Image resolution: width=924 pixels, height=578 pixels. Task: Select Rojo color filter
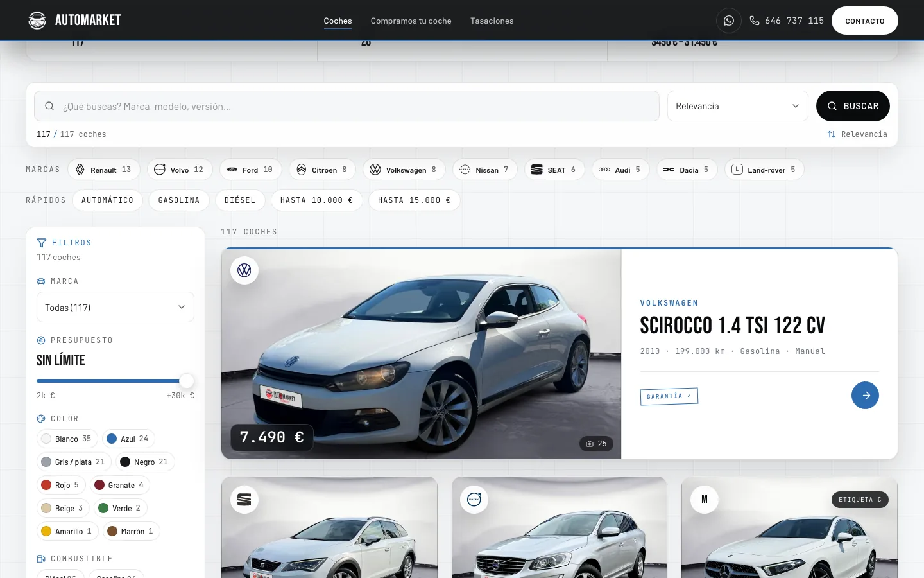point(61,485)
